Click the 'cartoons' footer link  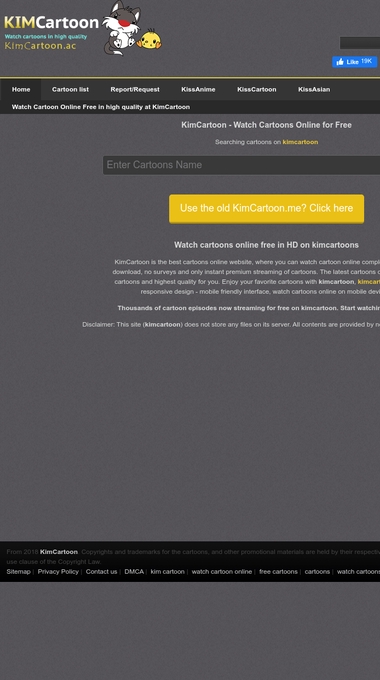tap(317, 572)
